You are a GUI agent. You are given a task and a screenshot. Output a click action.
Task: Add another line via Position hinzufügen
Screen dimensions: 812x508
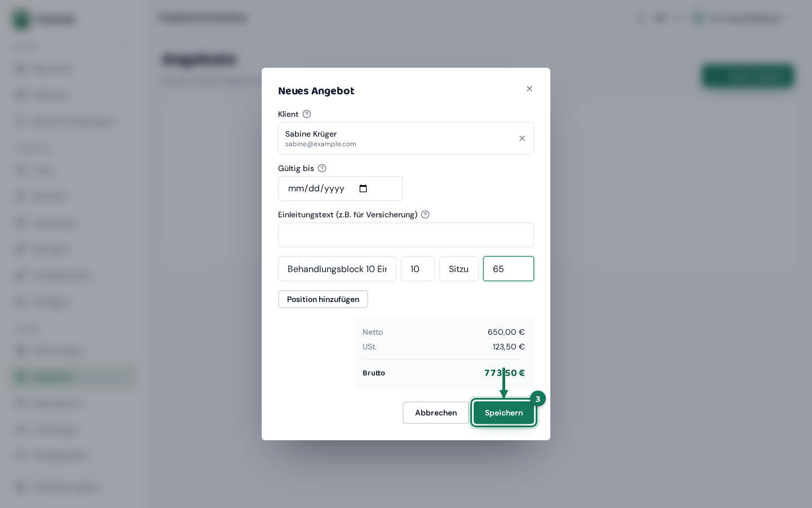pos(323,299)
